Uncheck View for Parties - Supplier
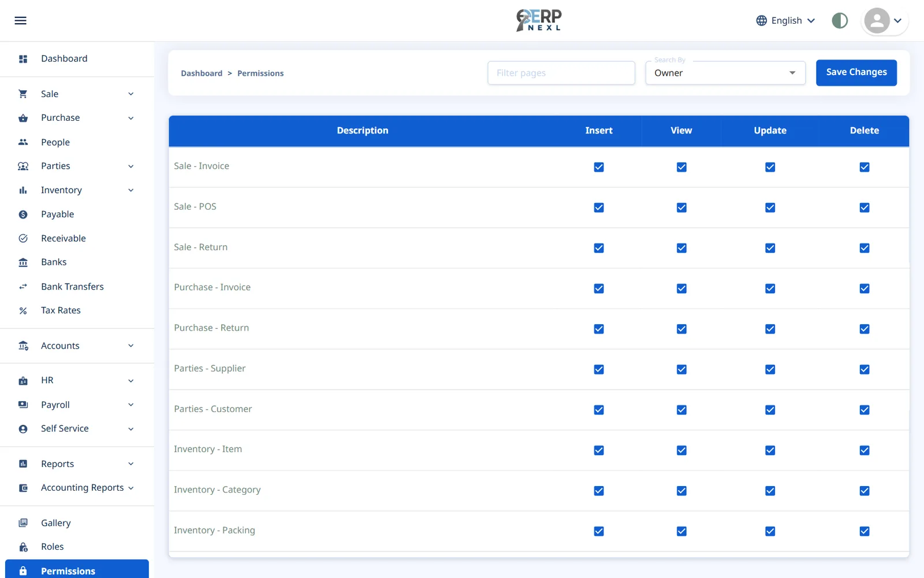Viewport: 924px width, 578px height. tap(681, 369)
